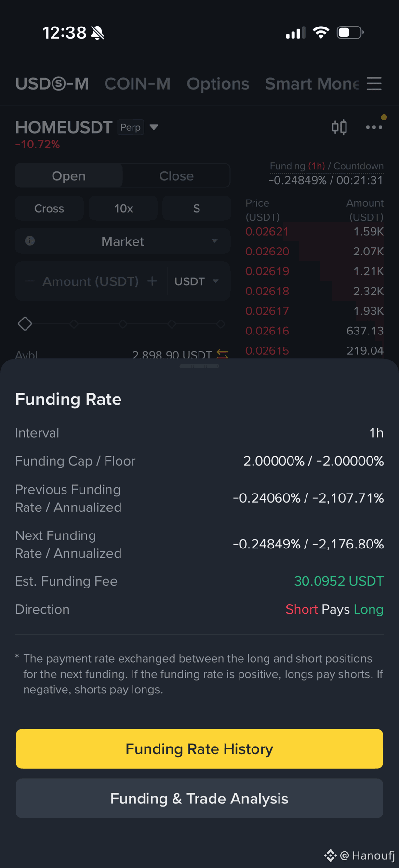The image size is (399, 868).
Task: Switch to the Options tab
Action: (x=218, y=84)
